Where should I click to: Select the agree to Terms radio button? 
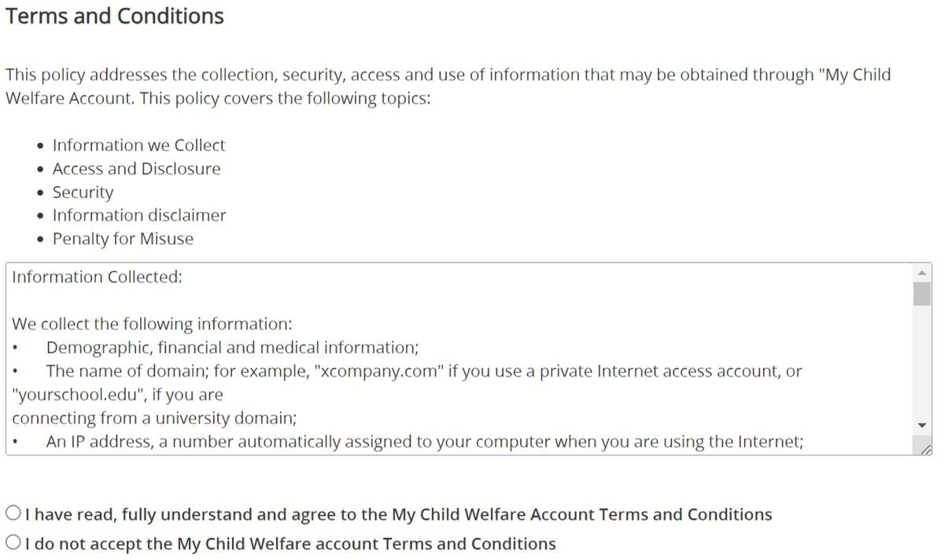pyautogui.click(x=13, y=514)
